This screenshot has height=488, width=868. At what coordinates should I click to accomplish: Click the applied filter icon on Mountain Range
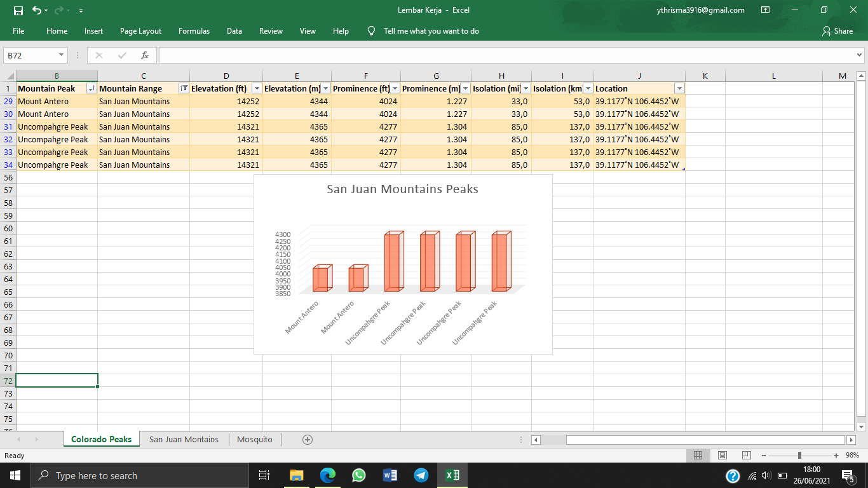[x=183, y=88]
